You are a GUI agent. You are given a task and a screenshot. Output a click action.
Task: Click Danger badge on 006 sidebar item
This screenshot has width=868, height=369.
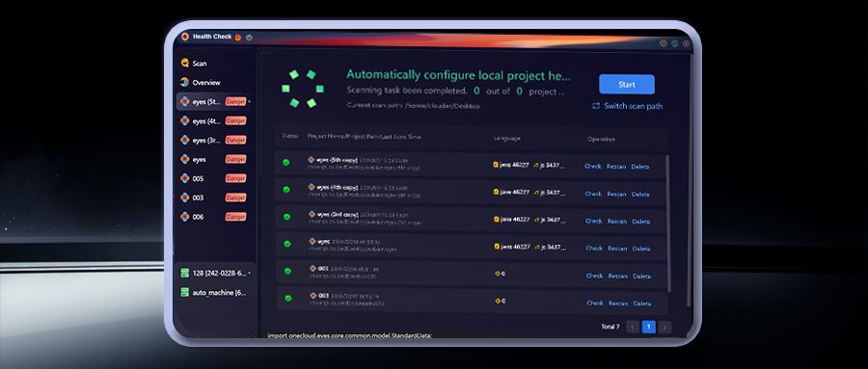coord(235,217)
